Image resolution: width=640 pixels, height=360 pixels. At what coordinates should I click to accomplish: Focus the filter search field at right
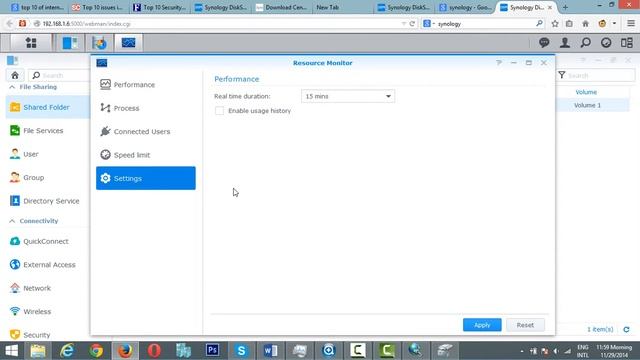[597, 76]
